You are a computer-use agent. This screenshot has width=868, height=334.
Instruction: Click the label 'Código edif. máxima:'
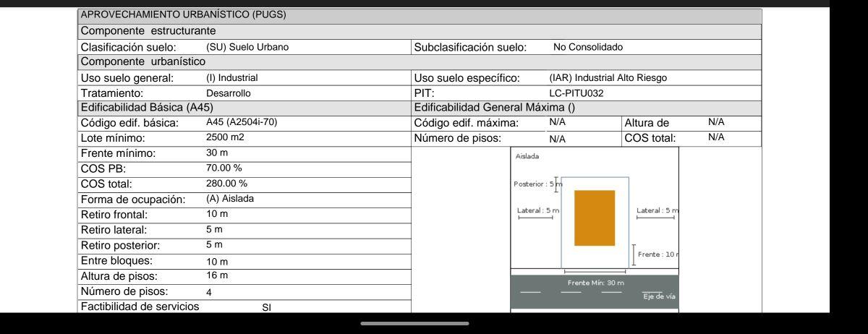pos(467,123)
